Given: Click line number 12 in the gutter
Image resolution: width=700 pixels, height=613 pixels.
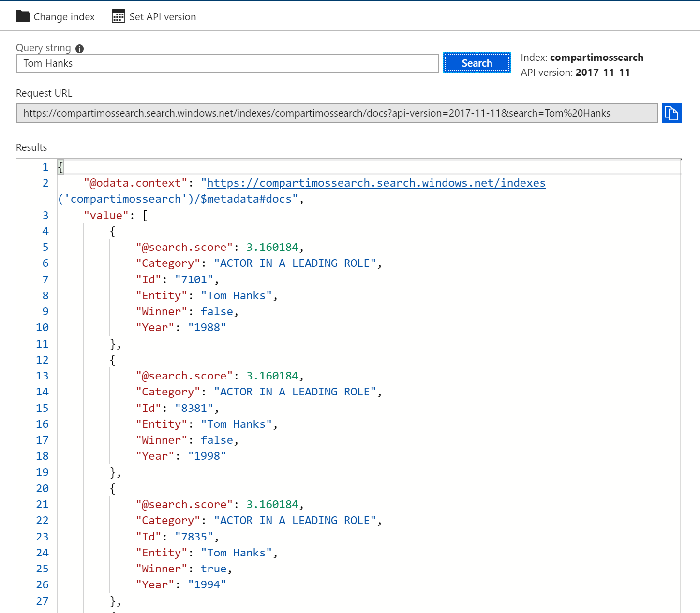Looking at the screenshot, I should [43, 360].
